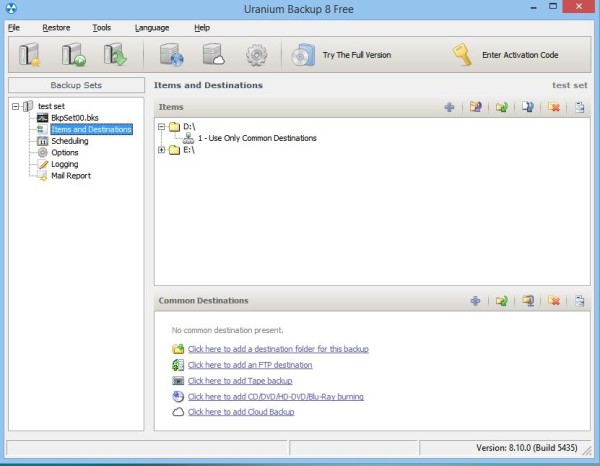Click the gold key activation icon
The width and height of the screenshot is (600, 466).
[x=462, y=55]
